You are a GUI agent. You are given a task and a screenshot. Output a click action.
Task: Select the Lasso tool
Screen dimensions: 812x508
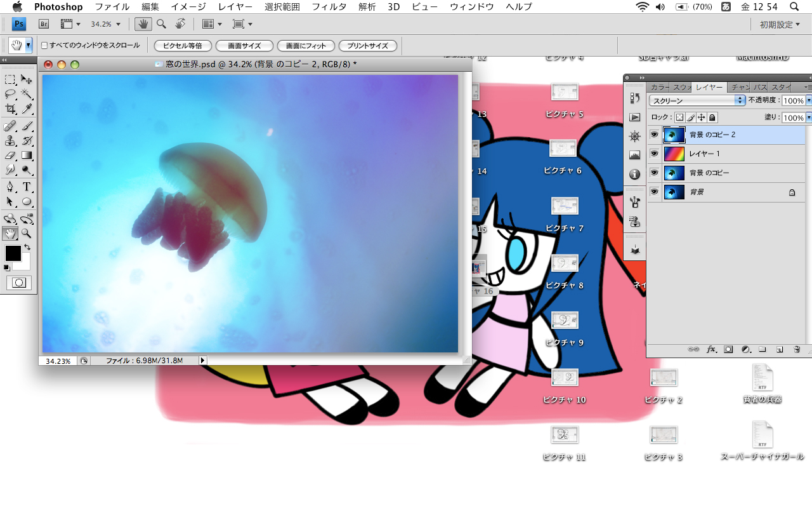10,94
